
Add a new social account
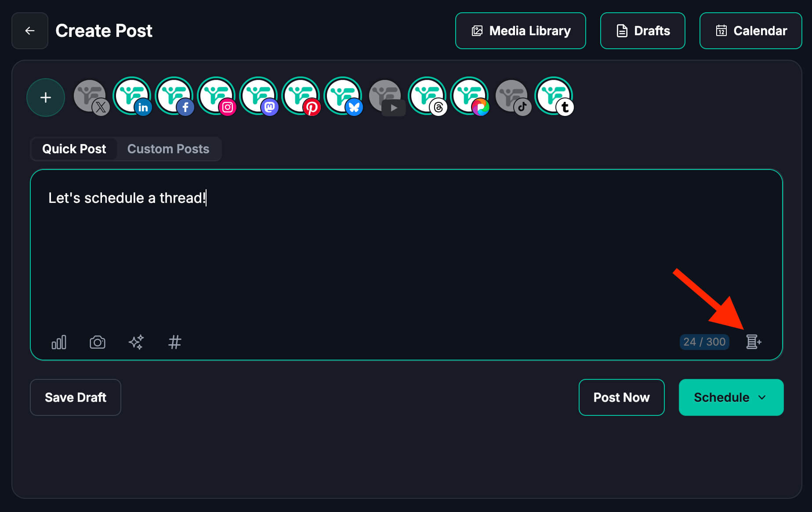coord(46,97)
